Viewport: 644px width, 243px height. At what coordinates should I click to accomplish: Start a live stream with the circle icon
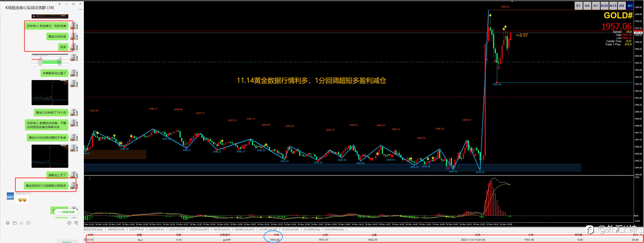69,223
